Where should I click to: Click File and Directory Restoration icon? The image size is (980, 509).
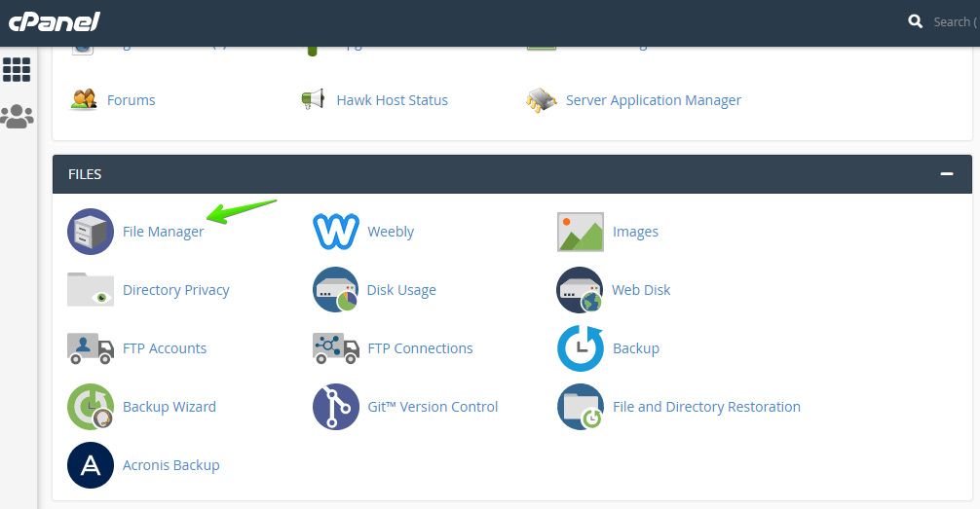581,407
